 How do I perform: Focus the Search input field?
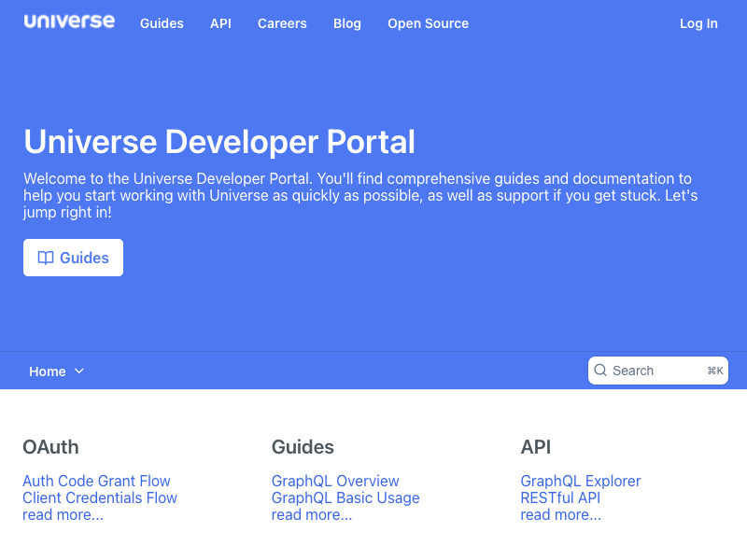[x=658, y=371]
